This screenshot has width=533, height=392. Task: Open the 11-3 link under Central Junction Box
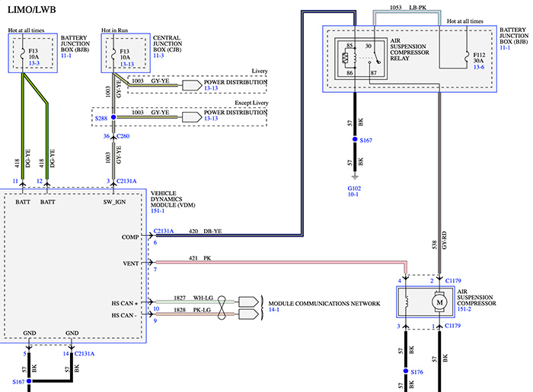[158, 56]
